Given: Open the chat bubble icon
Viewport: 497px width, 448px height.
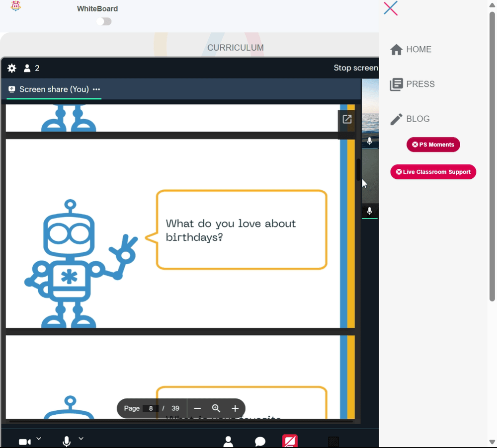Looking at the screenshot, I should tap(260, 442).
